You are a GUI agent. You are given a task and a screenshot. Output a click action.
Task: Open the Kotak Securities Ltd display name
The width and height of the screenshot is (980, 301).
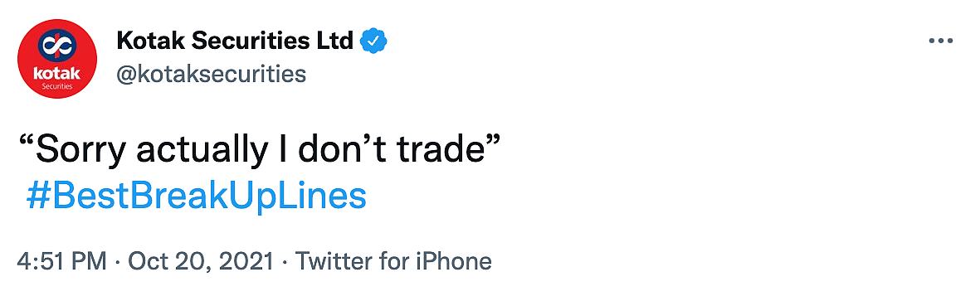(235, 41)
